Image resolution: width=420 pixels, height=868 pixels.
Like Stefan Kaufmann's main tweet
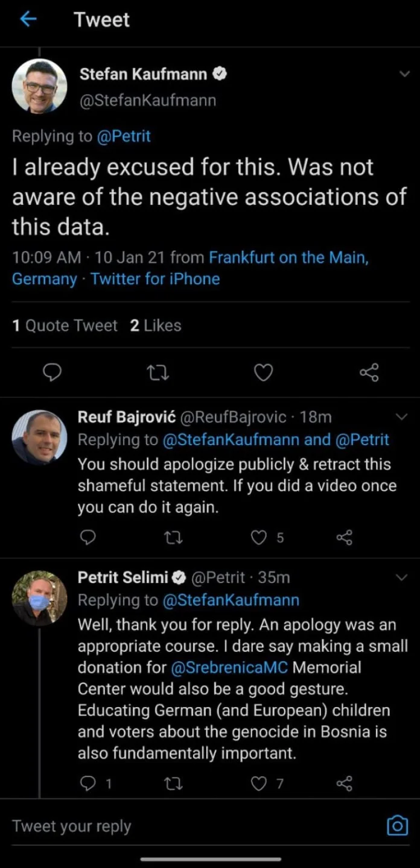[262, 374]
